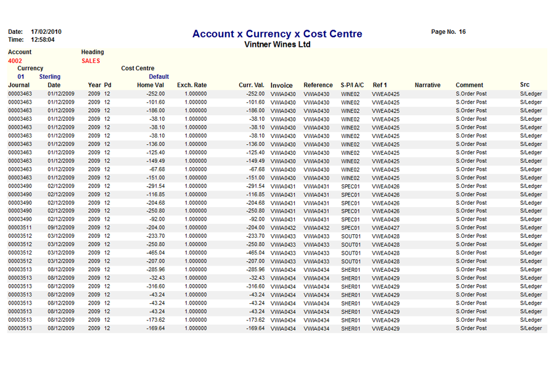The width and height of the screenshot is (555, 392).
Task: Click home value -173.62
Action: point(155,320)
